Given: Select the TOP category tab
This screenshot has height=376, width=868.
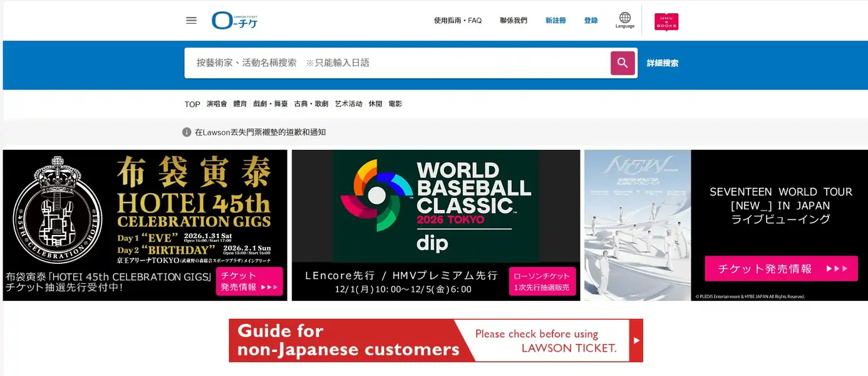Looking at the screenshot, I should (192, 104).
